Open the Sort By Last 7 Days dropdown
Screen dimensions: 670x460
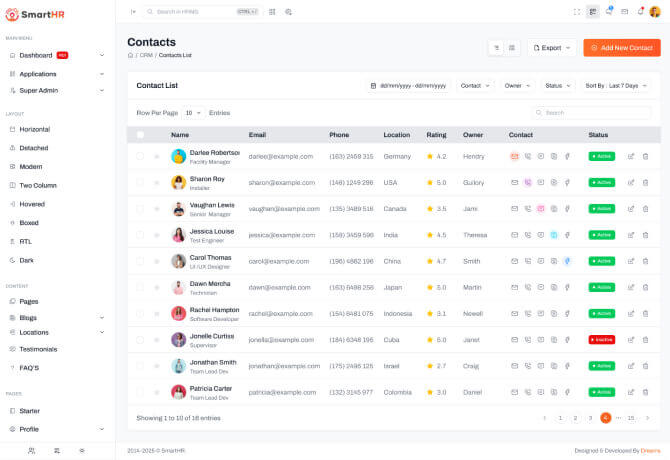click(x=618, y=86)
